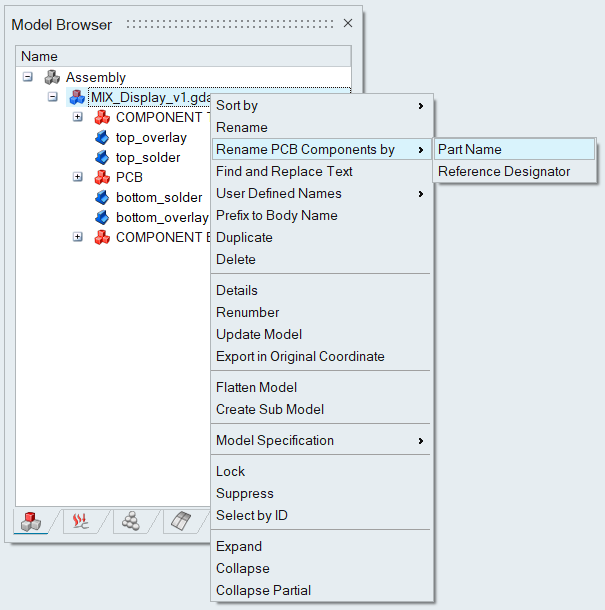Choose Prefix to Body Name
Screen dimensions: 605x610
[x=322, y=216]
